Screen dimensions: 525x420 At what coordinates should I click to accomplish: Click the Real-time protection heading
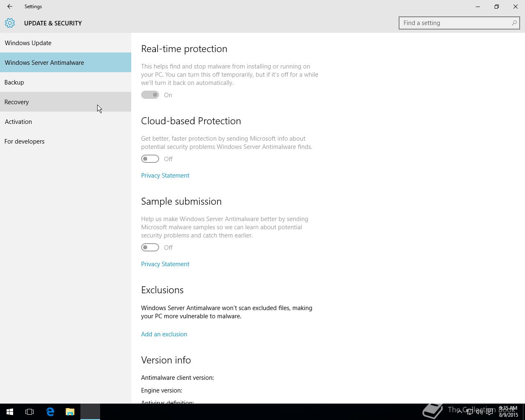click(x=184, y=49)
